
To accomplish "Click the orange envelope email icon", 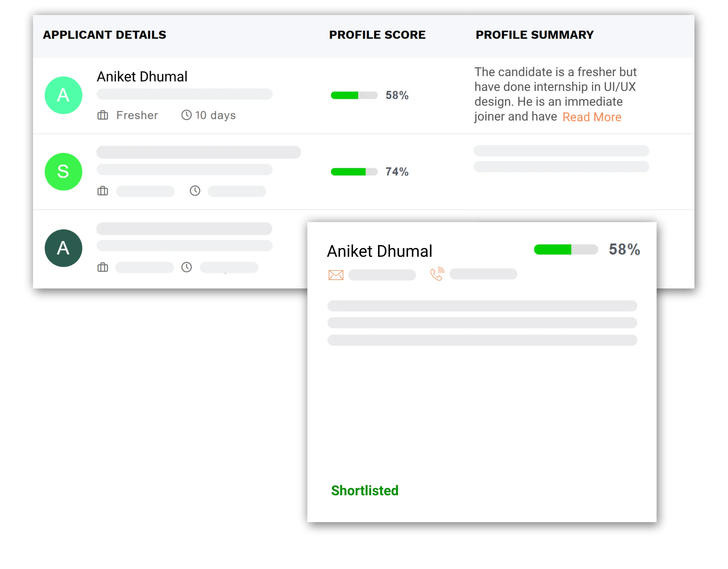I will click(x=336, y=275).
